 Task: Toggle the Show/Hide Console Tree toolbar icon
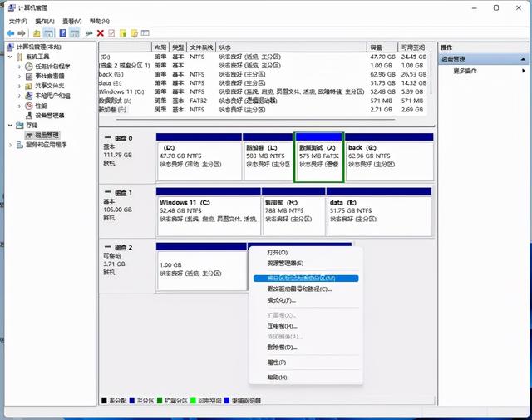pos(49,33)
